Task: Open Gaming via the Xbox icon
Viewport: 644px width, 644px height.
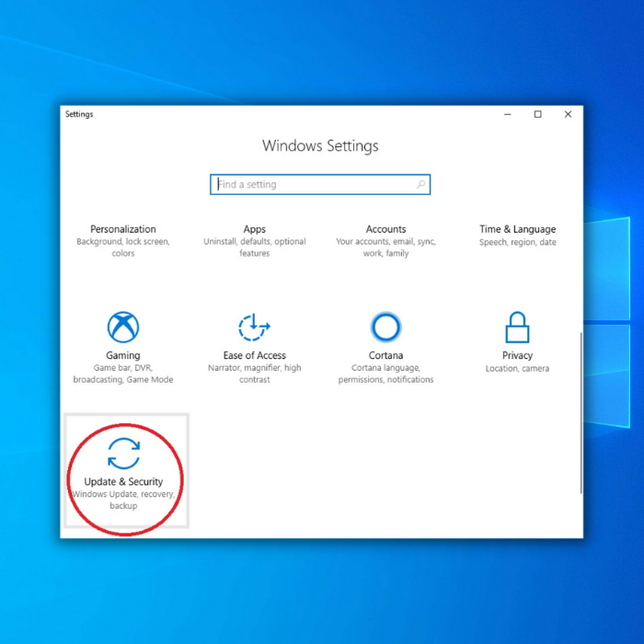Action: coord(123,328)
